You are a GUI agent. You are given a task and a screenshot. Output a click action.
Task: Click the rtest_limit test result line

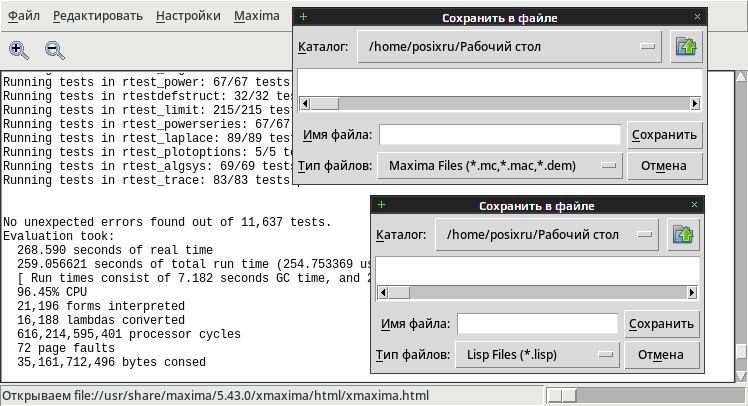[146, 110]
